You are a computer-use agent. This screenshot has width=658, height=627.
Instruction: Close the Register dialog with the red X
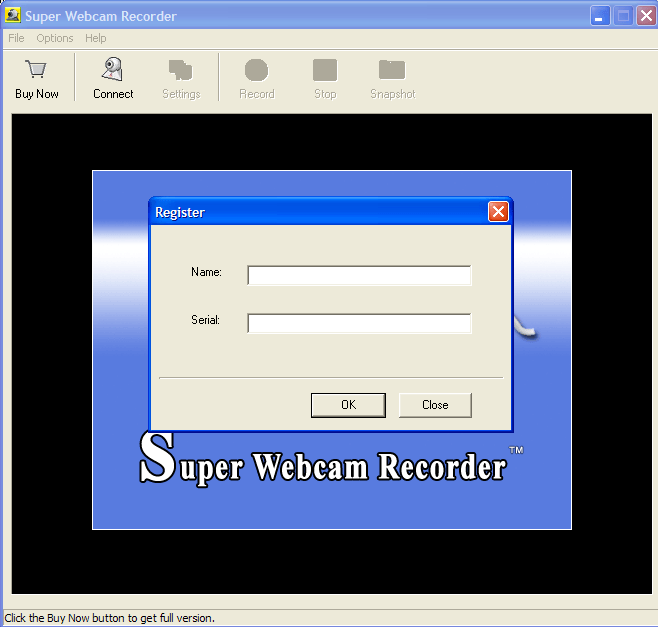tap(498, 212)
